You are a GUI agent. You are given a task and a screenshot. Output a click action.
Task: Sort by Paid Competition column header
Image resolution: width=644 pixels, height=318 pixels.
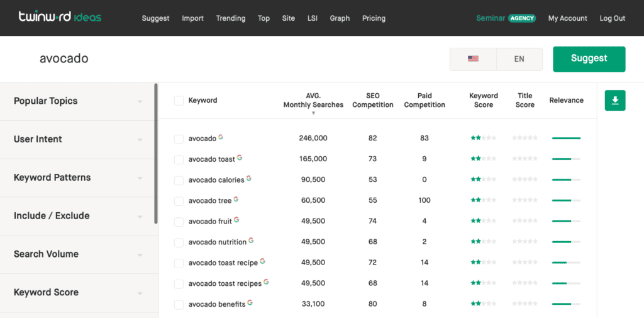click(425, 100)
